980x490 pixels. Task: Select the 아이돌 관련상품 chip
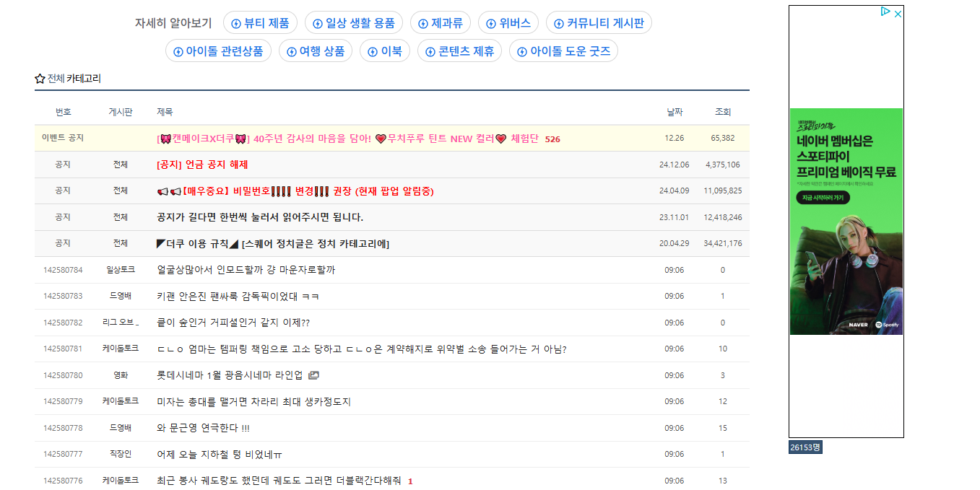218,51
